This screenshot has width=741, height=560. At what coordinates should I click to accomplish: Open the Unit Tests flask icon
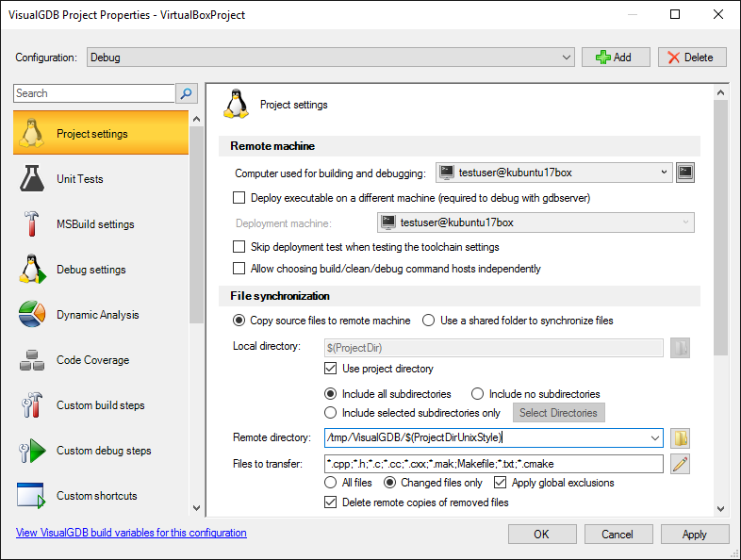(32, 179)
